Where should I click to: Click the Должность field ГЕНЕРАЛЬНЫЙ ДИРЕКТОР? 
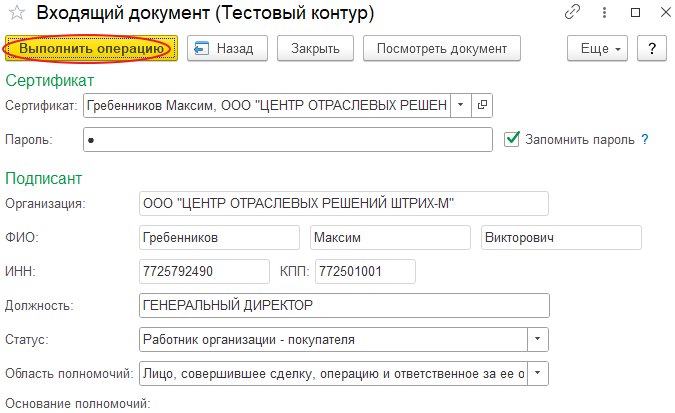click(x=344, y=305)
